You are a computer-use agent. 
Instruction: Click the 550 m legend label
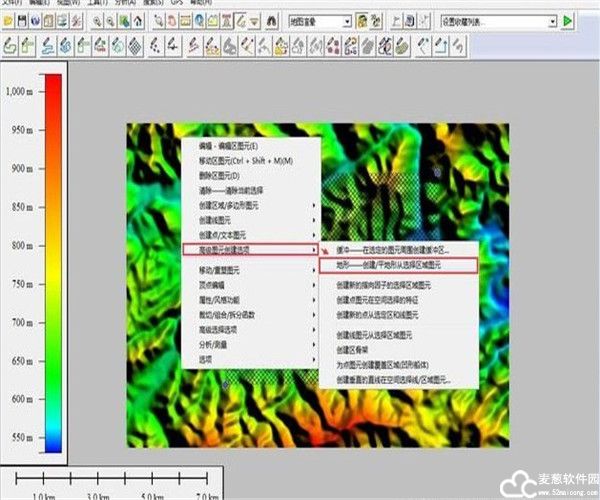22,437
